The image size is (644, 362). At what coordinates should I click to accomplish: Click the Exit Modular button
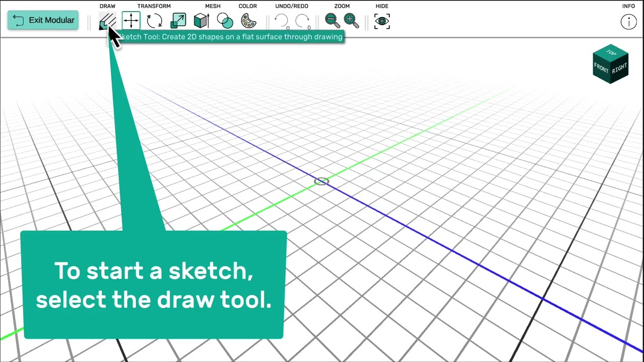43,20
